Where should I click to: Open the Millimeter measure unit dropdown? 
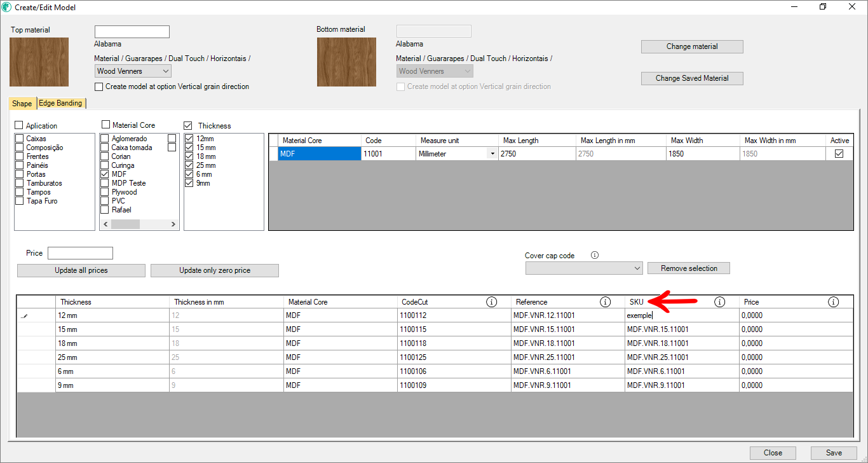492,154
